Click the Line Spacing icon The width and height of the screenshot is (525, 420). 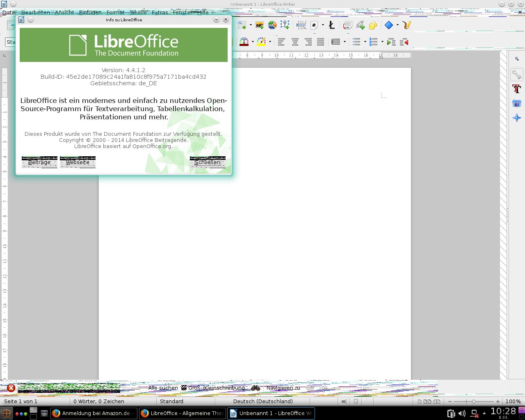[x=336, y=41]
